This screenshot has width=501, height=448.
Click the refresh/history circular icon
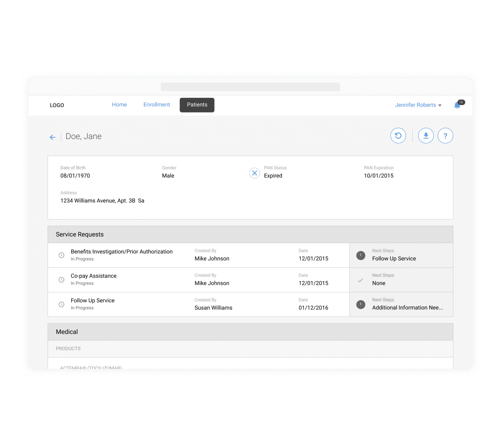[398, 136]
